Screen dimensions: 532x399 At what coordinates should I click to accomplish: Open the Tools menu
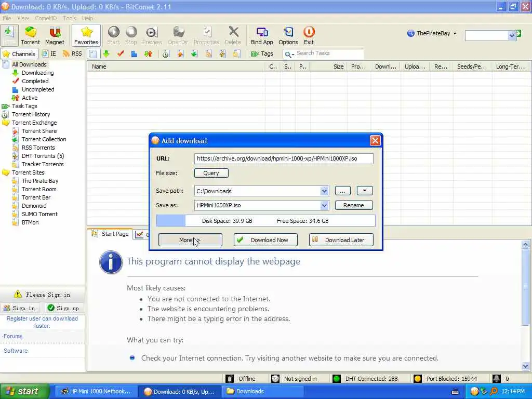pos(70,18)
